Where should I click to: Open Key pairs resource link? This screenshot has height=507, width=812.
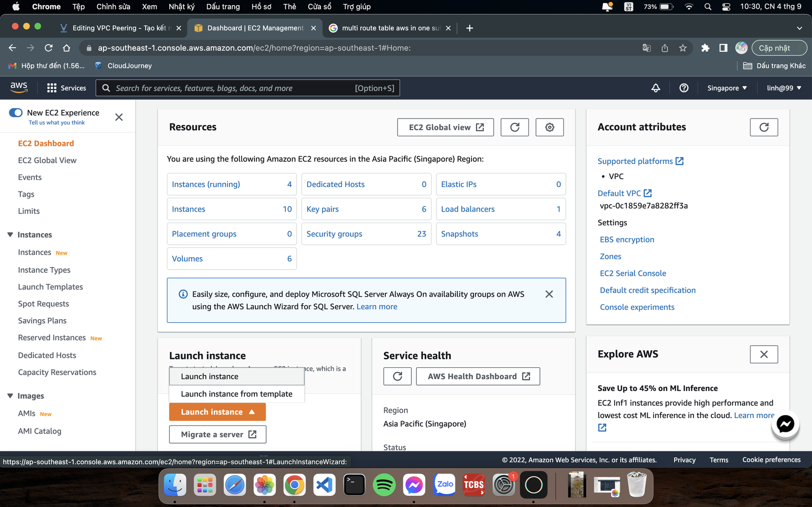(x=322, y=209)
